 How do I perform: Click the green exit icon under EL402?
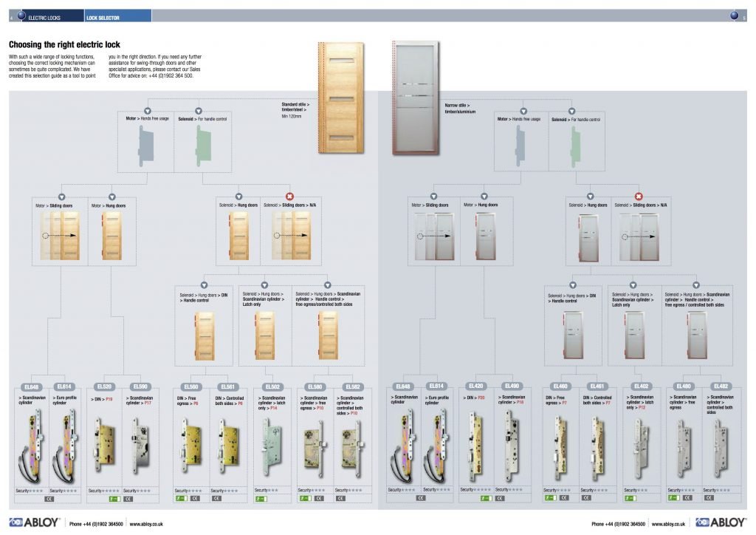click(x=629, y=499)
